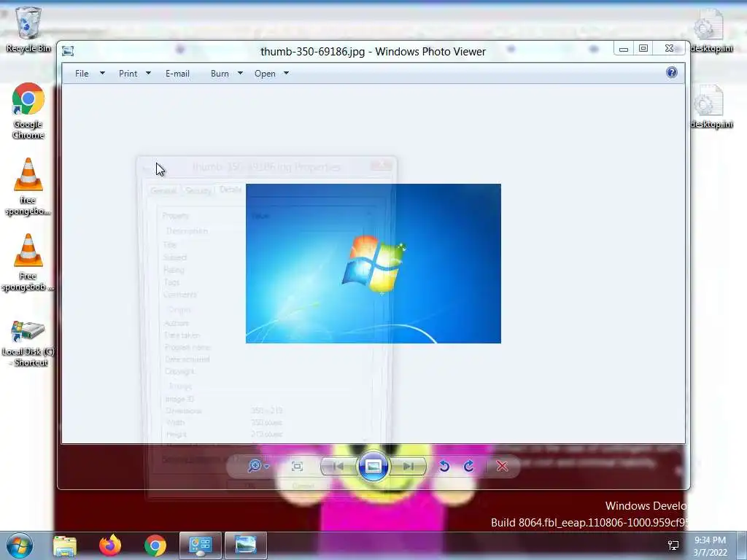Screen dimensions: 747x560
Task: Expand the Burn dropdown arrow
Action: [240, 74]
